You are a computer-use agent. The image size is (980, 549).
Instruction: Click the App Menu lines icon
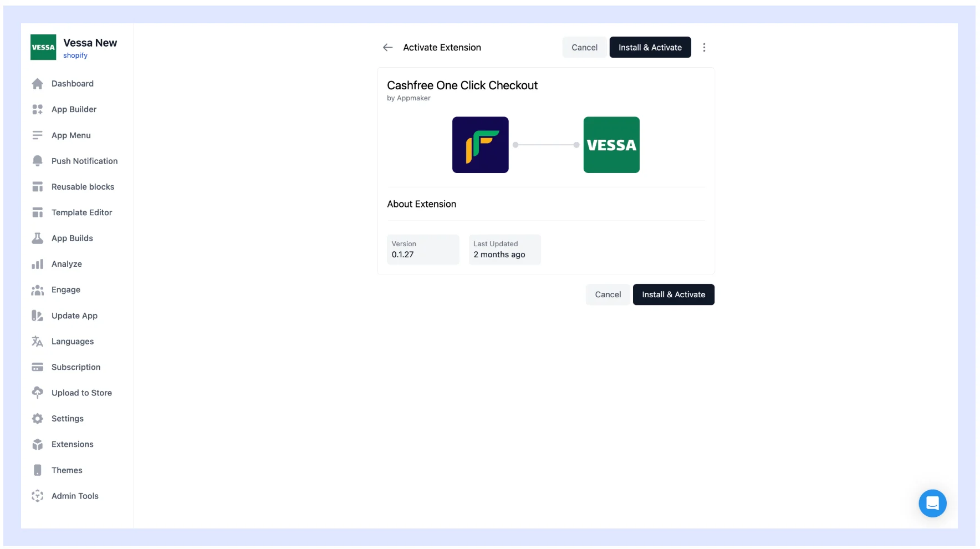pyautogui.click(x=37, y=135)
